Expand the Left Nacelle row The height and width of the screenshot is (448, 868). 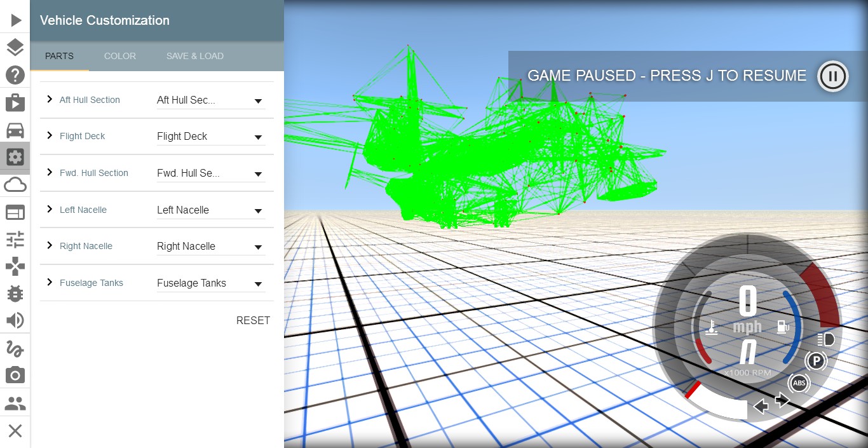click(x=50, y=209)
